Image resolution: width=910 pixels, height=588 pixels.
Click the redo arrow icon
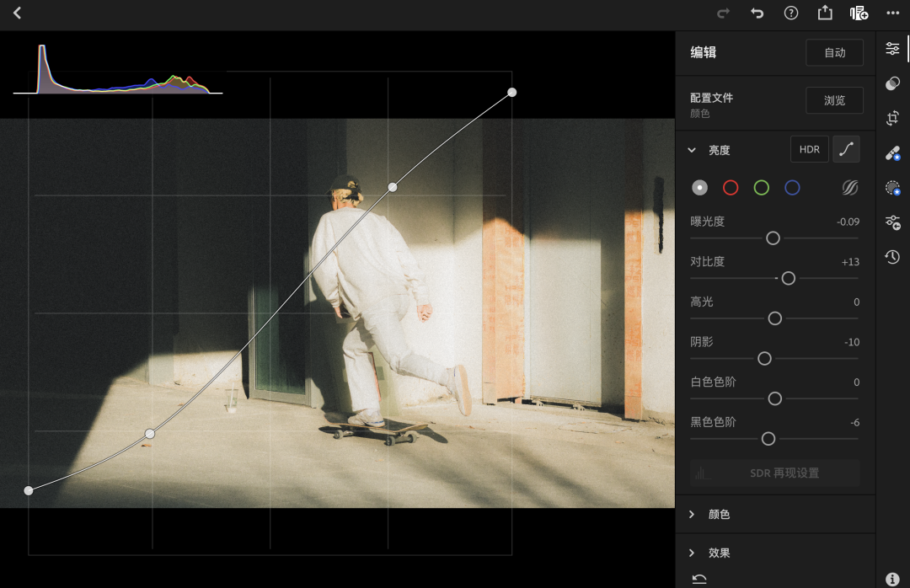(x=723, y=13)
